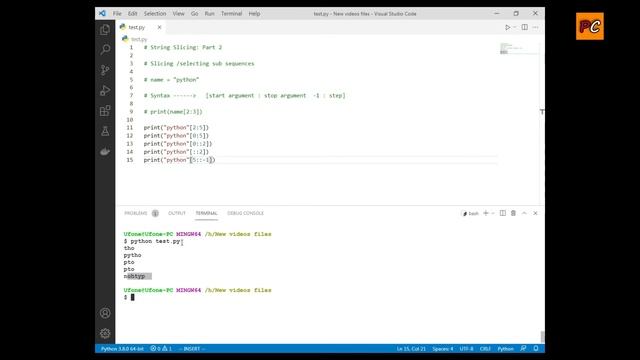Screen dimensions: 640x360
Task: Switch to the Problems panel tab
Action: (136, 213)
